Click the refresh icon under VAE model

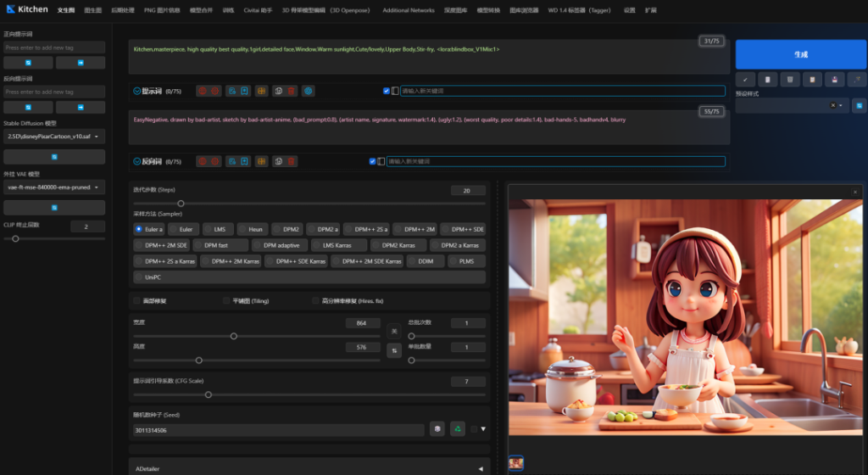(54, 208)
